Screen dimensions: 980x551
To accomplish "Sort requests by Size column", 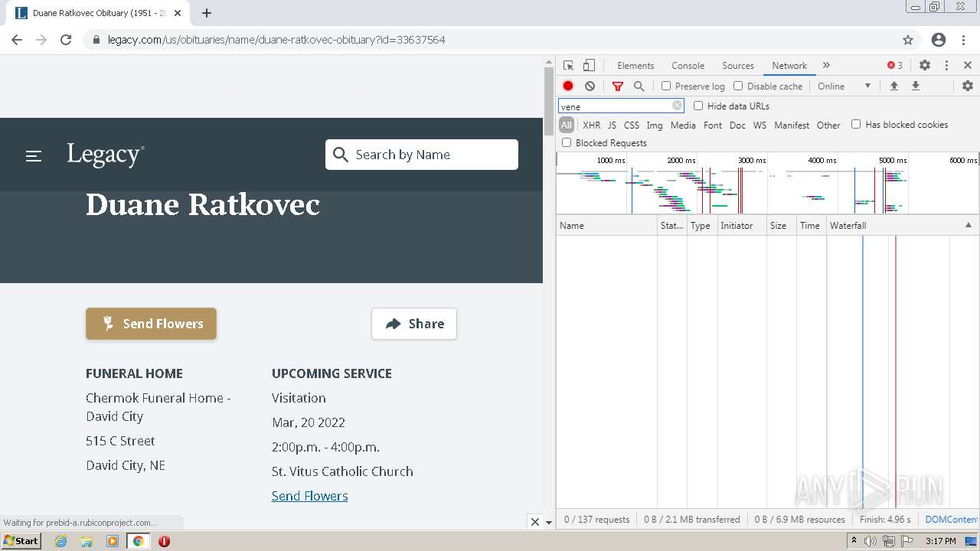I will point(781,226).
